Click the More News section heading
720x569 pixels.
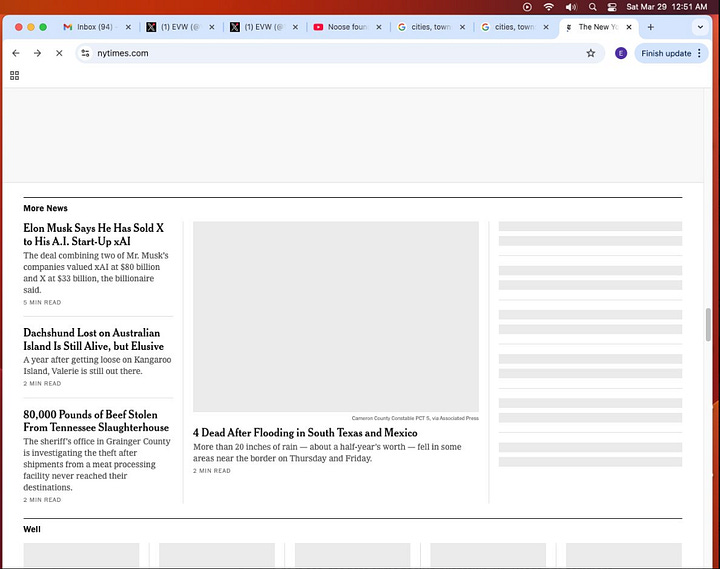click(45, 208)
